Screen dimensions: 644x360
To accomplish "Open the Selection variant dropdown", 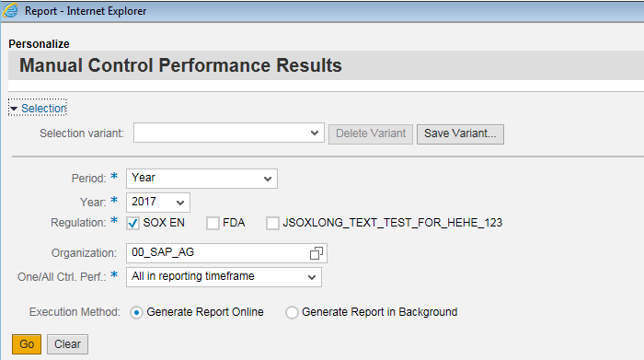I will pyautogui.click(x=229, y=133).
